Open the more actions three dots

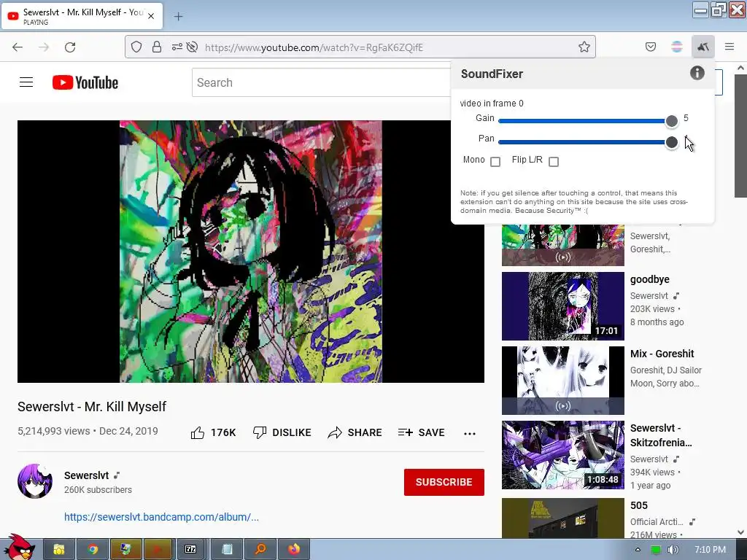pyautogui.click(x=470, y=433)
